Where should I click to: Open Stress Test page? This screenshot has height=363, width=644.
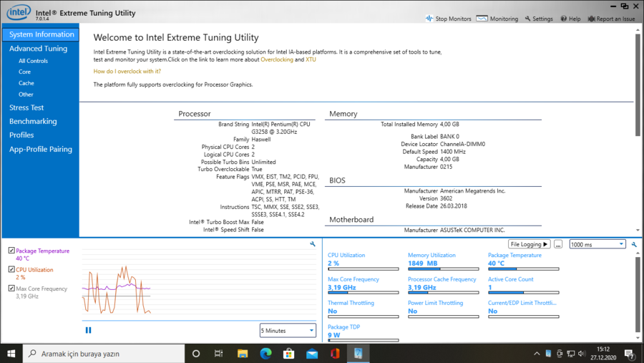tap(26, 107)
